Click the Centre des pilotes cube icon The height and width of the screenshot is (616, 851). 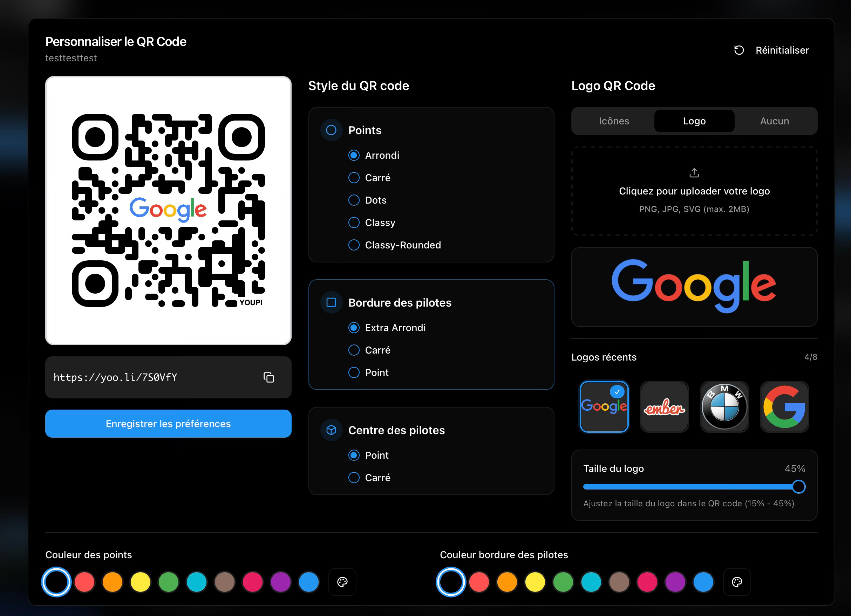(331, 430)
